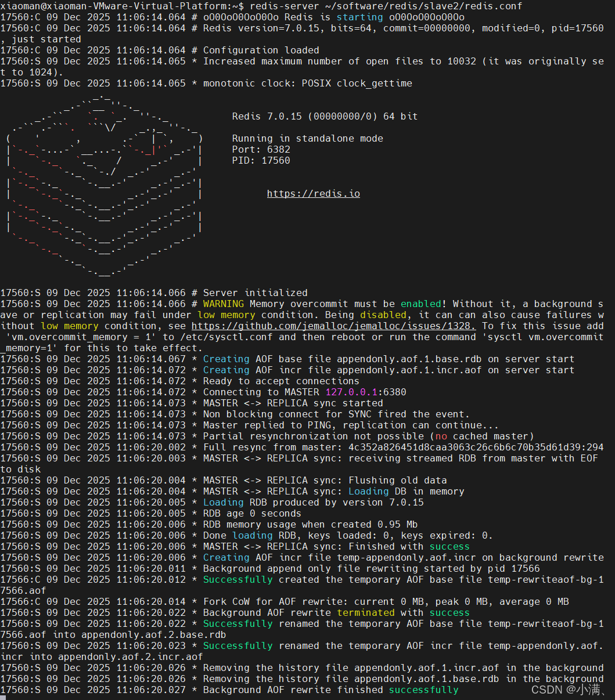Click the Redis ASCII art logo

click(105, 186)
